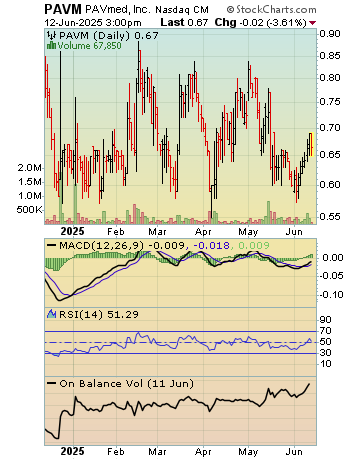This screenshot has width=360, height=460.
Task: Click the MACD(12,26,9) label text
Action: 102,246
